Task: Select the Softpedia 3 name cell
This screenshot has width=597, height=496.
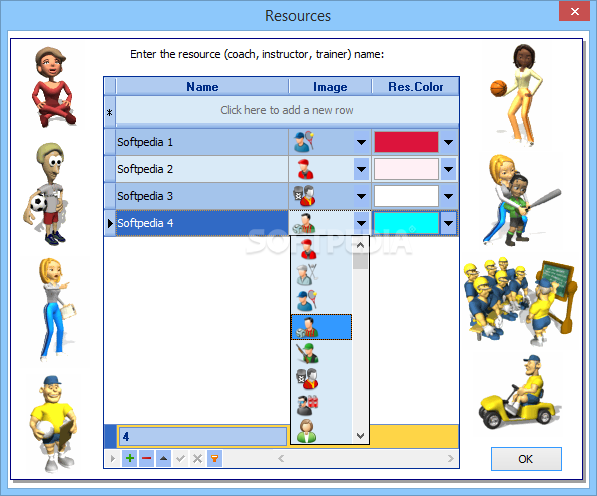Action: [x=202, y=196]
